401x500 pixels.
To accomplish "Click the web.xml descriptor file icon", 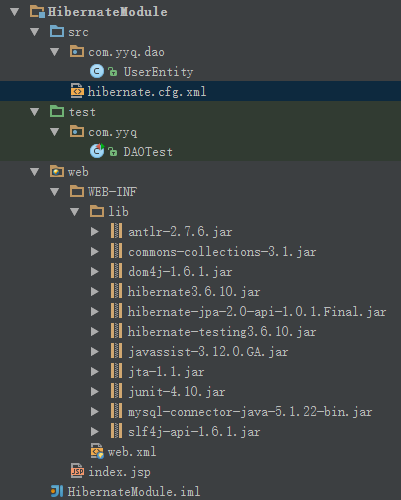I will click(x=97, y=451).
